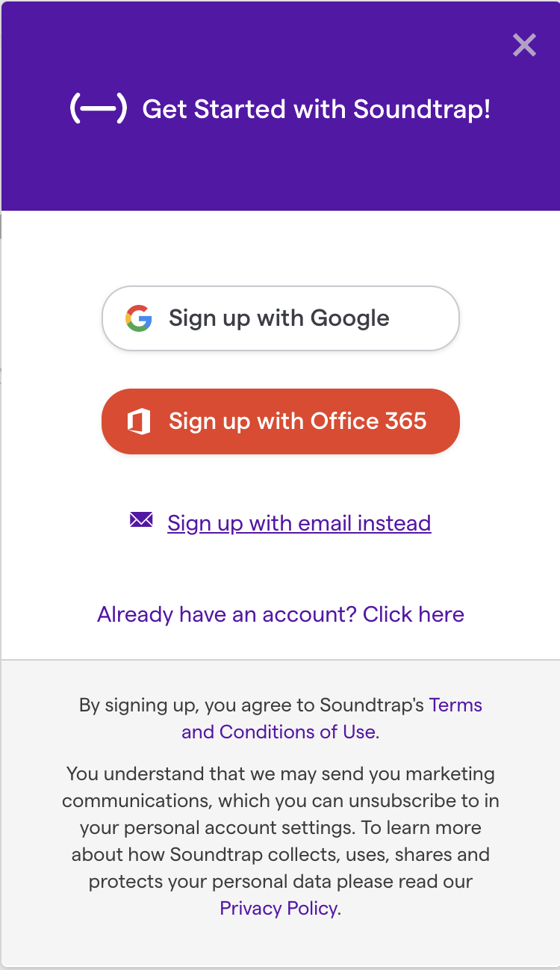
Task: Click the Google label inside white button
Action: pyautogui.click(x=349, y=318)
